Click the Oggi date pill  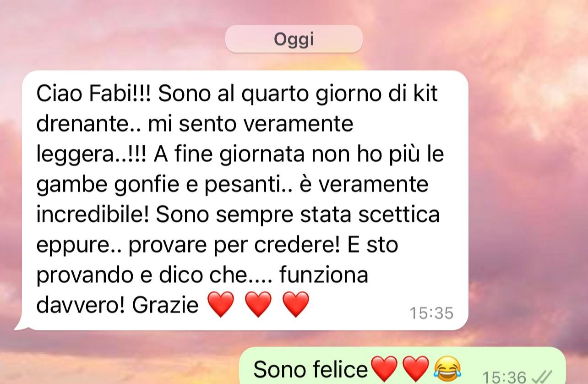(x=294, y=39)
